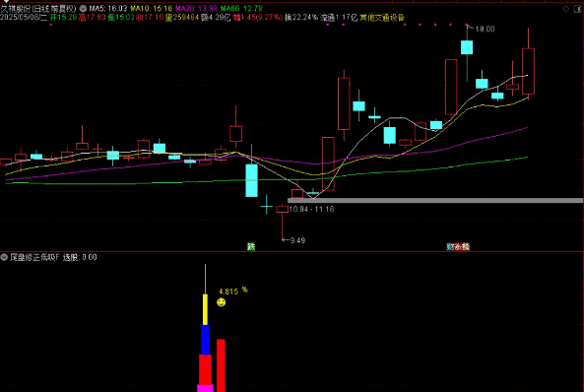Click the green 跌 event marker
The height and width of the screenshot is (392, 584).
click(x=251, y=246)
